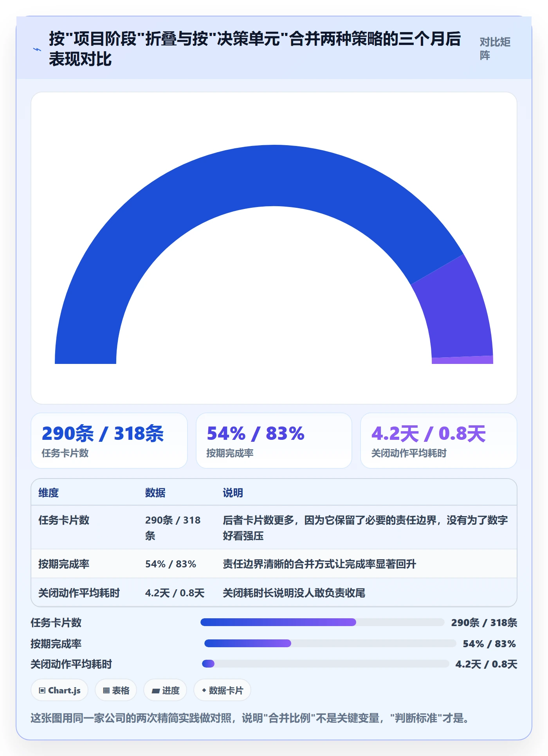The image size is (548, 756).
Task: Open the 54% / 83% stat card
Action: click(x=274, y=441)
